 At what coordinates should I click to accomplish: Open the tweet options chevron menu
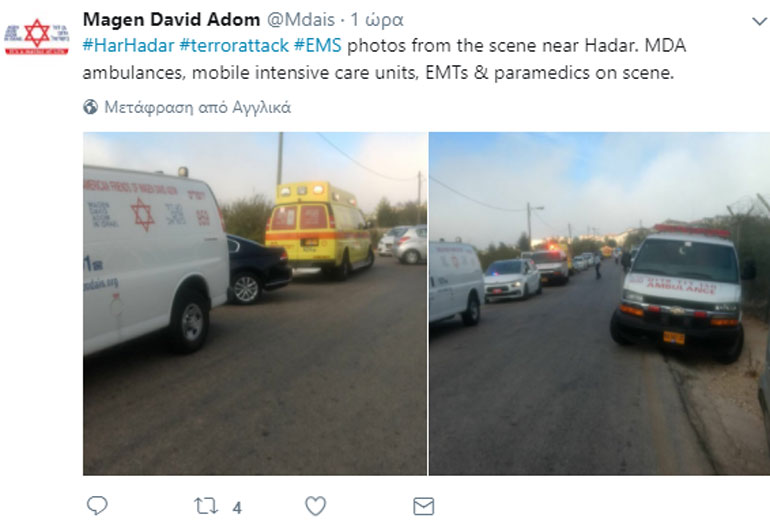click(x=759, y=21)
